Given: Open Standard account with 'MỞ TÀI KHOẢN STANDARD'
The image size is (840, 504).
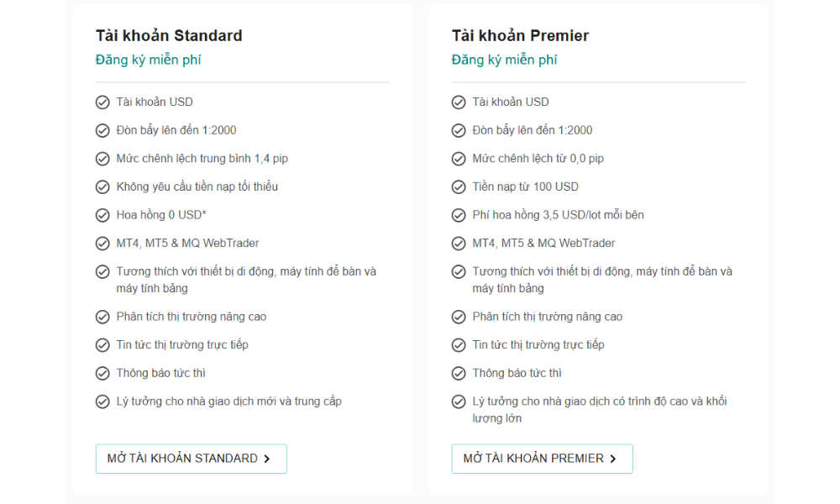Looking at the screenshot, I should click(191, 459).
